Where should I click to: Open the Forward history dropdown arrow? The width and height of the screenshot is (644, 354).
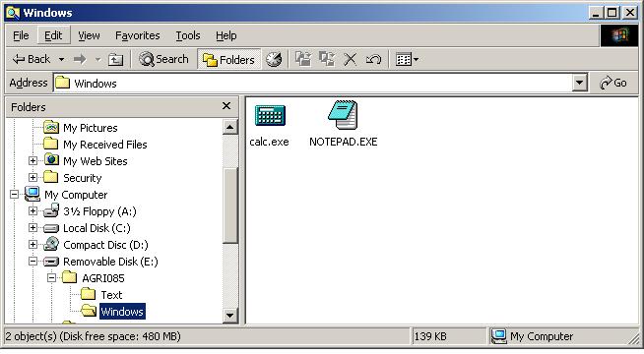click(x=97, y=59)
